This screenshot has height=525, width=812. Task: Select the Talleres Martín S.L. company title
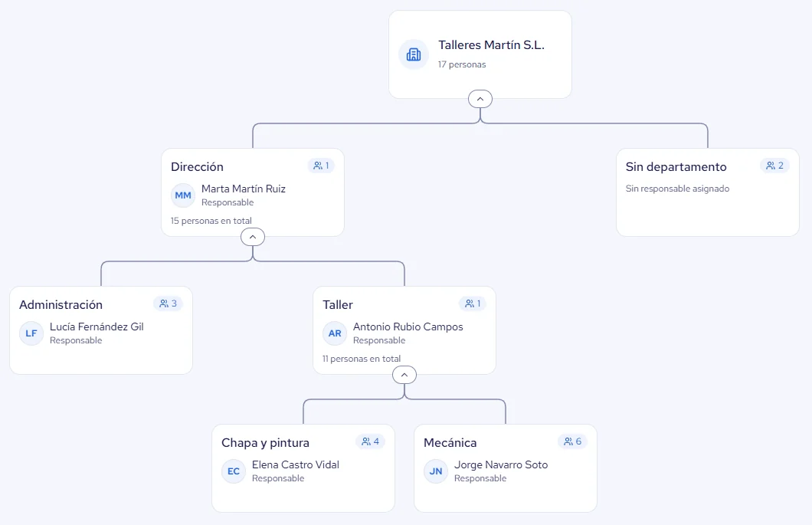tap(492, 45)
